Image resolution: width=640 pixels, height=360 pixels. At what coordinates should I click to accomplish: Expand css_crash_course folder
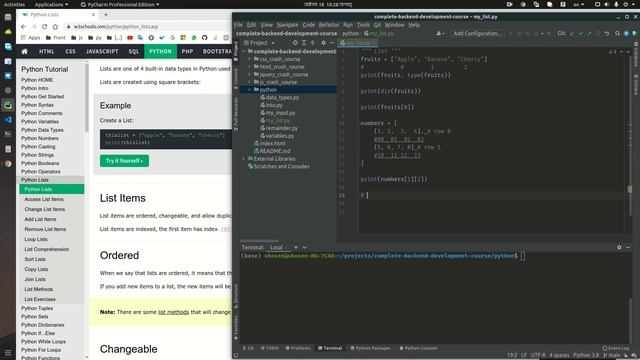(x=249, y=59)
